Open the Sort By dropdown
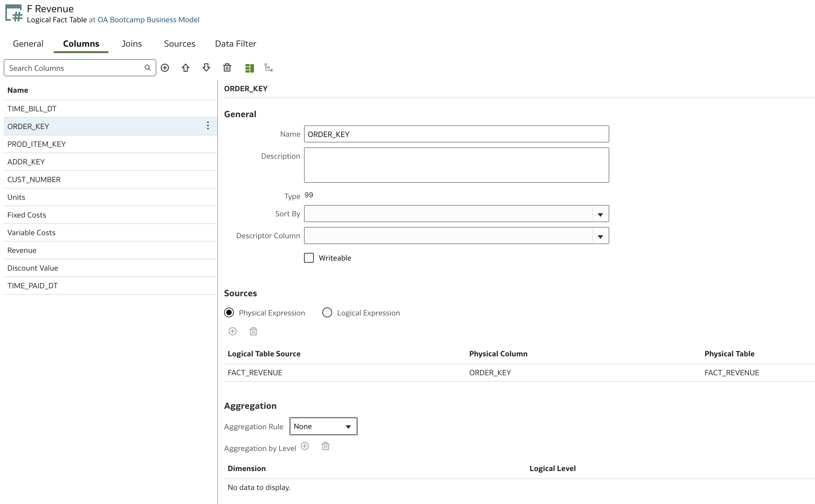The width and height of the screenshot is (815, 504). (x=456, y=214)
